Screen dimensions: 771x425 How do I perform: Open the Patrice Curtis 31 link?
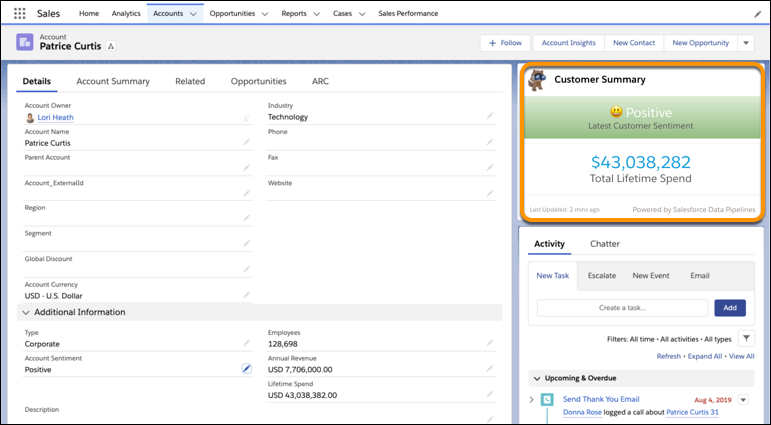point(692,412)
